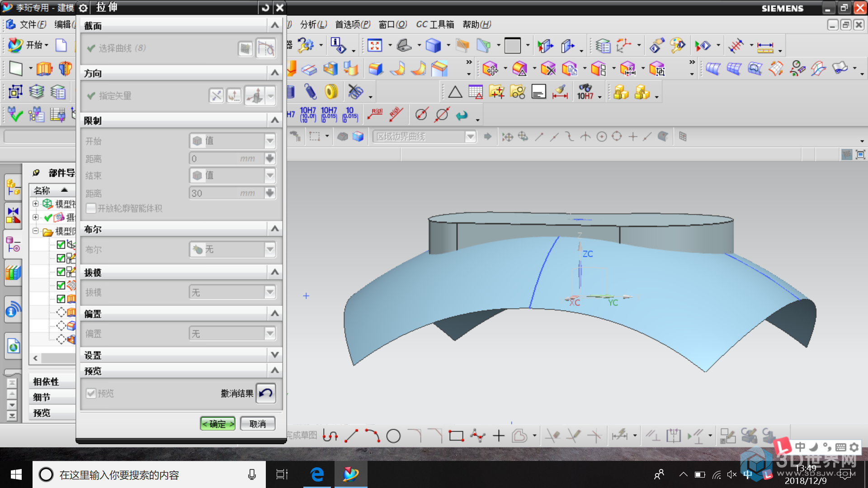Click the end distance input field showing 30
This screenshot has width=868, height=488.
226,193
